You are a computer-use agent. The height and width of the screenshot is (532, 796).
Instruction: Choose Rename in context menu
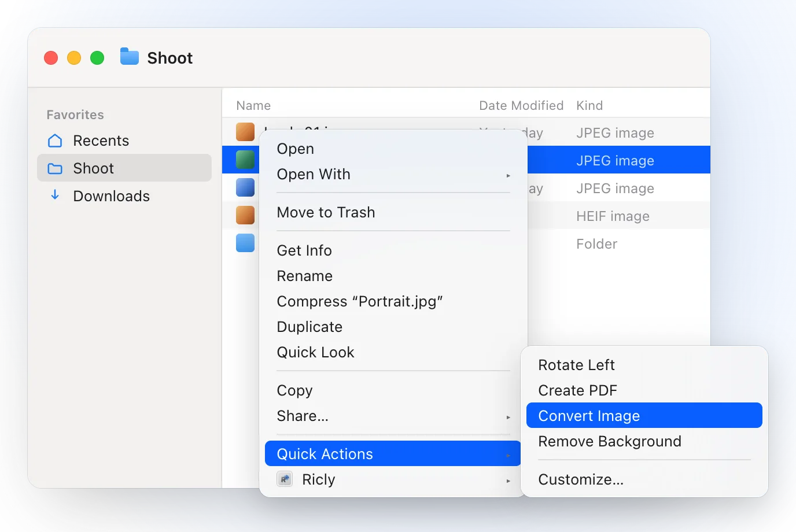click(x=393, y=276)
